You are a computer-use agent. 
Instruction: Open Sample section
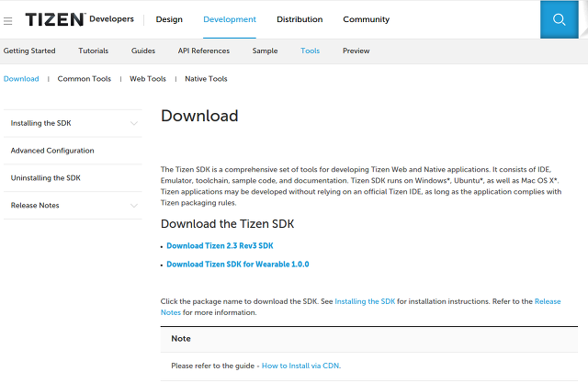click(x=266, y=51)
